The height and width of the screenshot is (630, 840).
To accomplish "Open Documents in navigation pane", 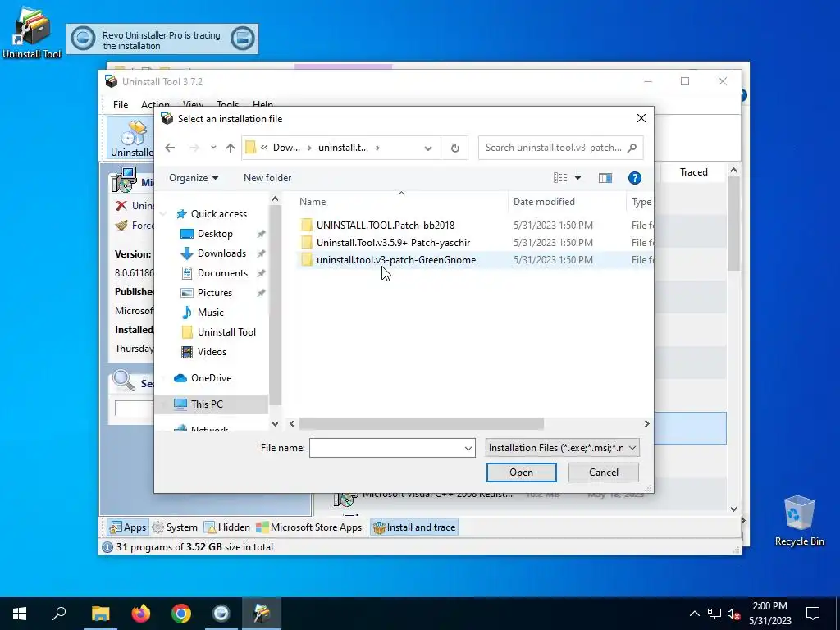I will [222, 273].
